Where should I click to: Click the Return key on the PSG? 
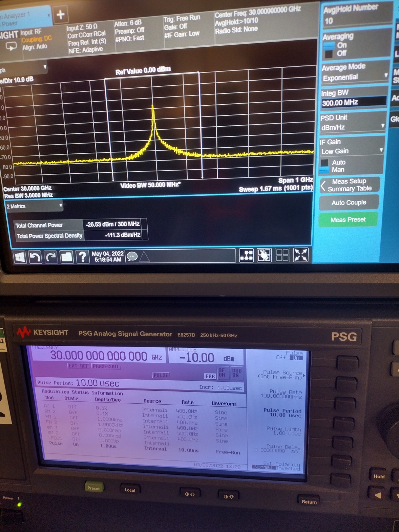(x=309, y=502)
